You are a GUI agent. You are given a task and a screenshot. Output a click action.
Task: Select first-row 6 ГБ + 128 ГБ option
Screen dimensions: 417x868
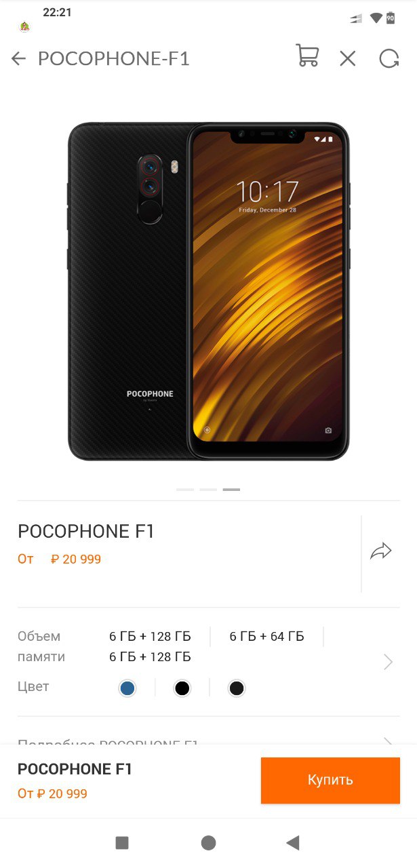(x=150, y=636)
